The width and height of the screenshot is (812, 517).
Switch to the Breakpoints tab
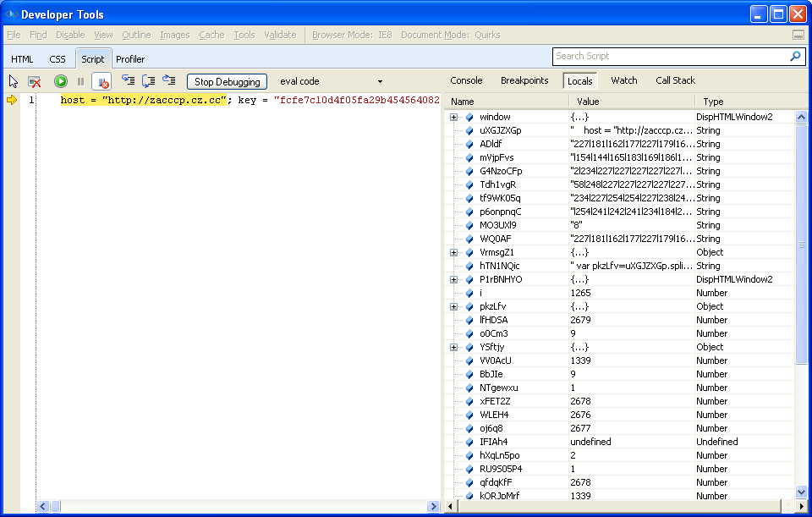[524, 80]
